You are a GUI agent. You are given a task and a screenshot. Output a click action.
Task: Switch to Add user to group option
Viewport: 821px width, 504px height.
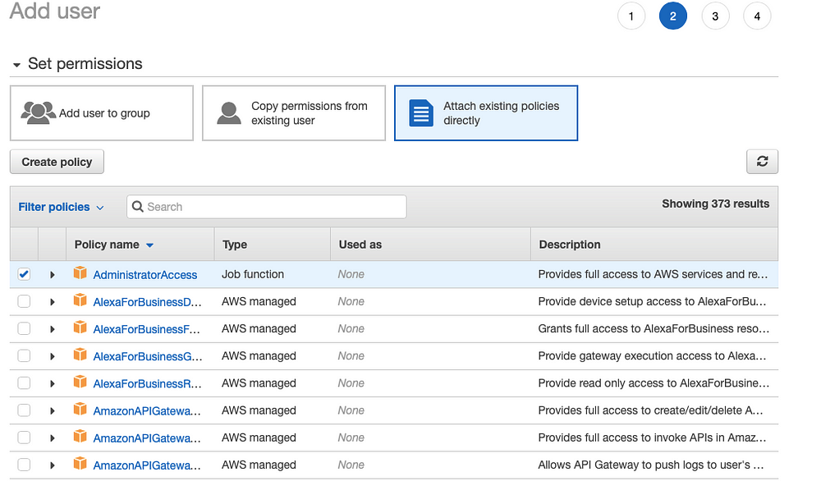[102, 113]
